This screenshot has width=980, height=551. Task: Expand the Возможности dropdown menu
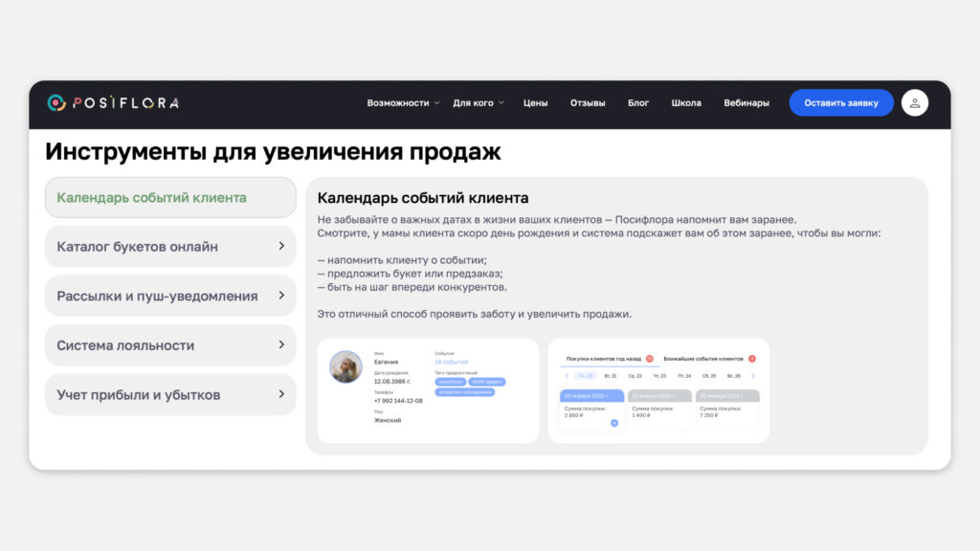coord(403,103)
